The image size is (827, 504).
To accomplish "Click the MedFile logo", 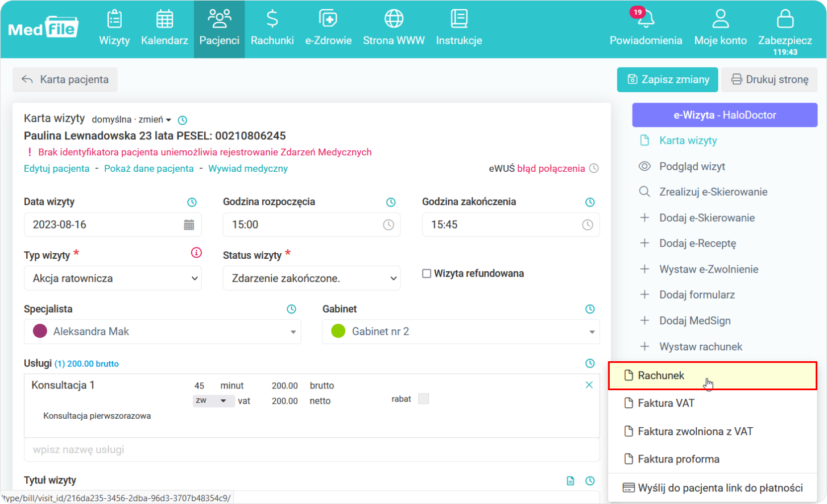I will (43, 27).
